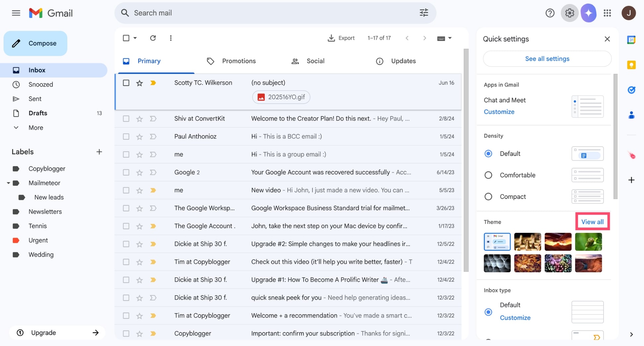Click the Settings gear icon
Image resolution: width=644 pixels, height=346 pixels.
(x=569, y=13)
